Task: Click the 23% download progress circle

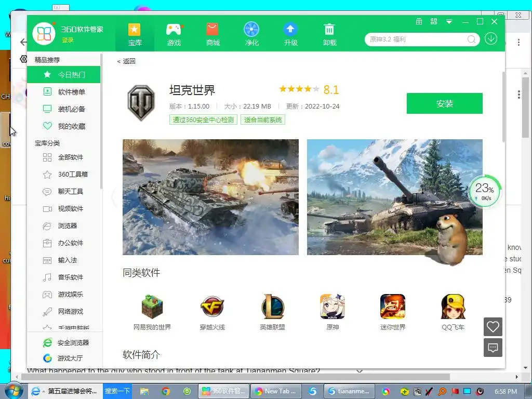Action: (485, 192)
